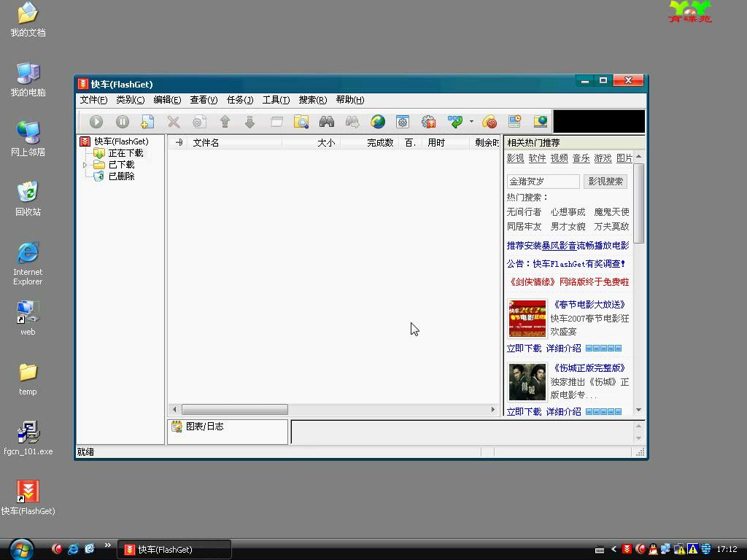Click hot search term 无间行者
Screen dimensions: 747x560
tap(524, 212)
